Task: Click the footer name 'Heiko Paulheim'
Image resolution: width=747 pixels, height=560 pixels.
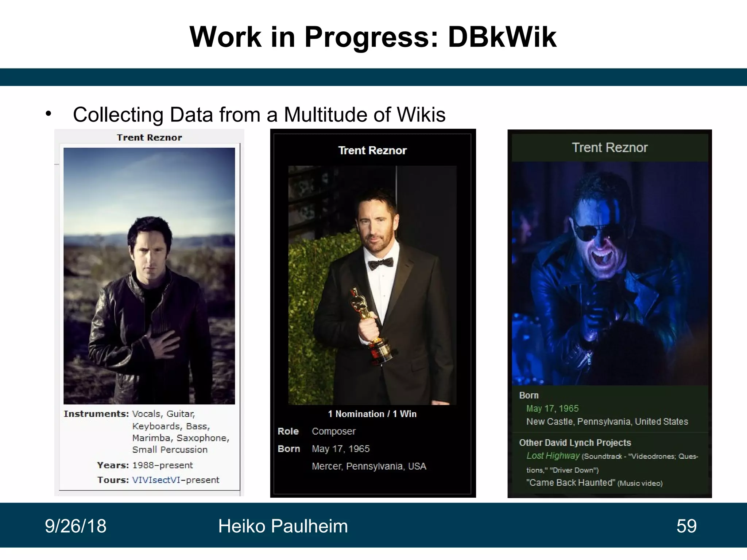Action: tap(283, 526)
